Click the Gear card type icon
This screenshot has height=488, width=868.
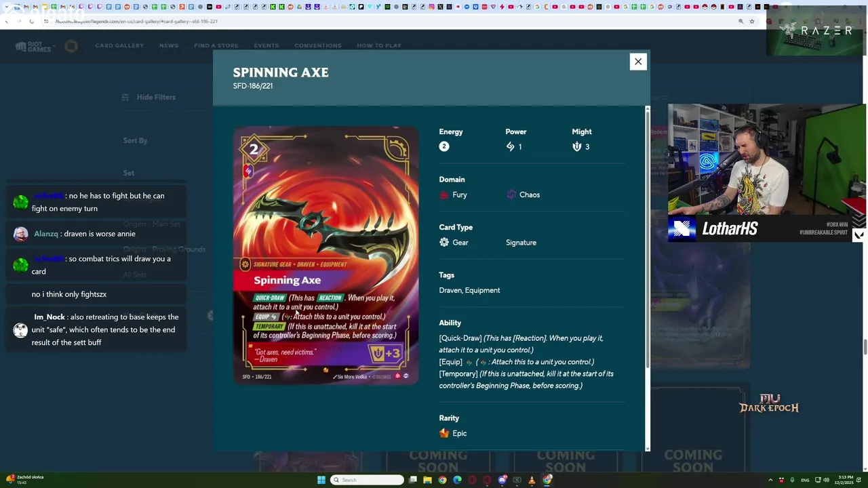click(444, 242)
